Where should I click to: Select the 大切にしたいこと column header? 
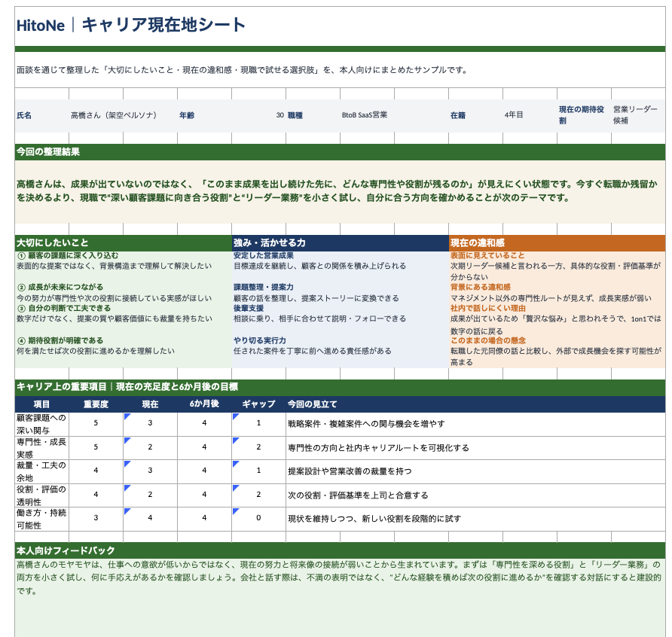point(123,243)
